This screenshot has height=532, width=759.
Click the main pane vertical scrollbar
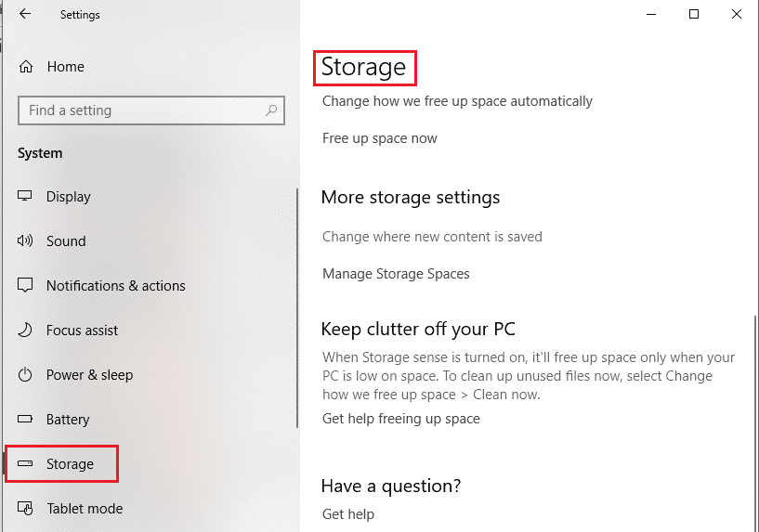[755, 423]
